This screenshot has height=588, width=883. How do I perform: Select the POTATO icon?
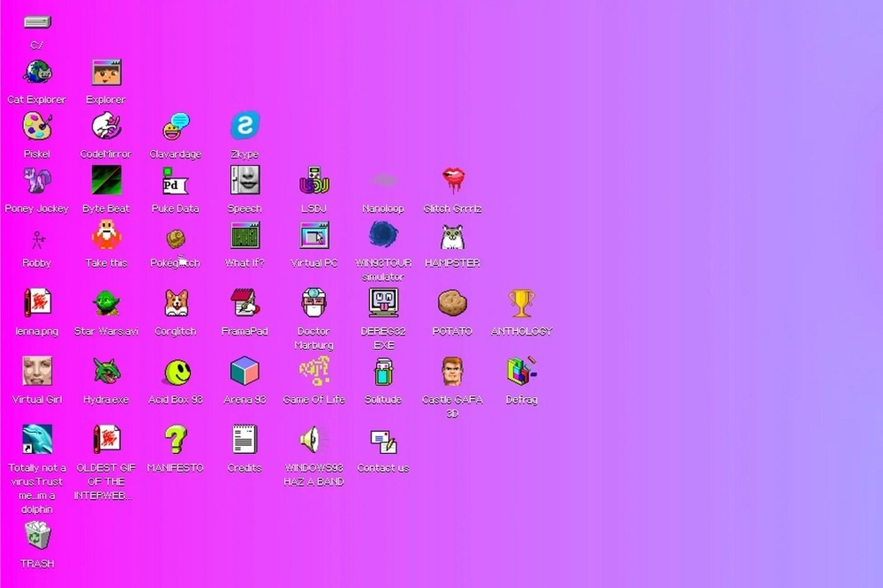click(453, 303)
